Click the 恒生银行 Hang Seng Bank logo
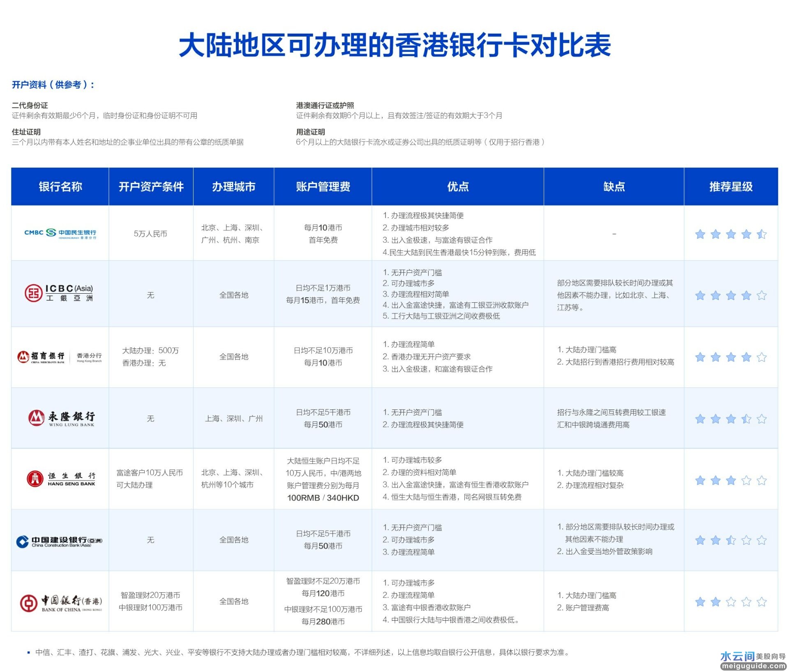The height and width of the screenshot is (672, 789). [61, 479]
